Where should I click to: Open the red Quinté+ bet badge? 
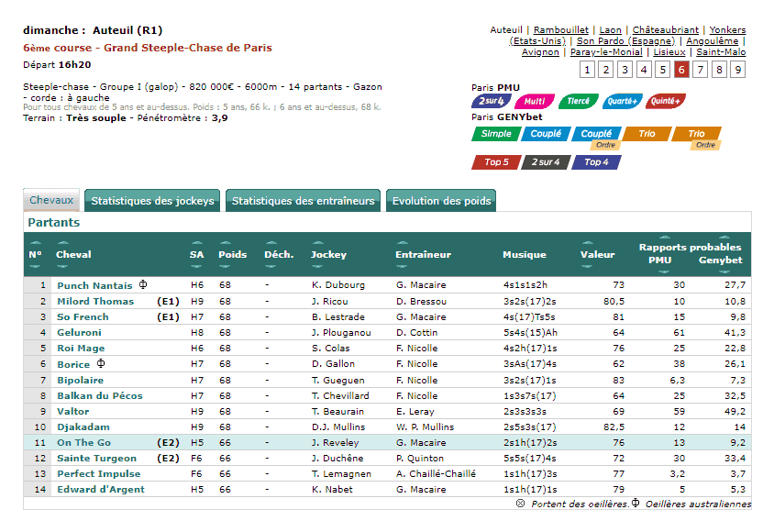click(665, 102)
